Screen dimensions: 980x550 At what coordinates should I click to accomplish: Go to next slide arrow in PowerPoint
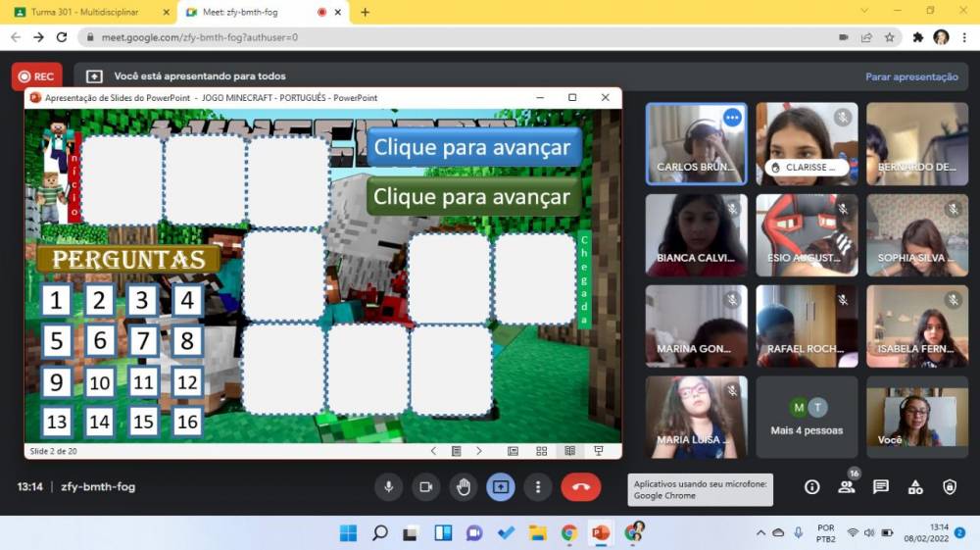pos(479,451)
